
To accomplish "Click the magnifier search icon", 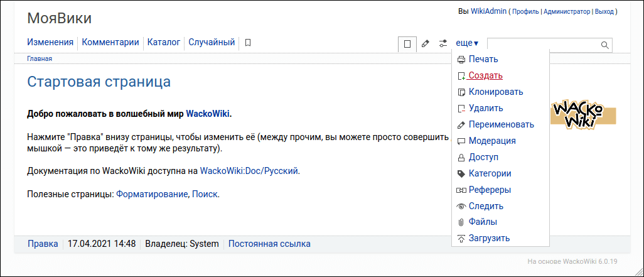I will tap(605, 45).
